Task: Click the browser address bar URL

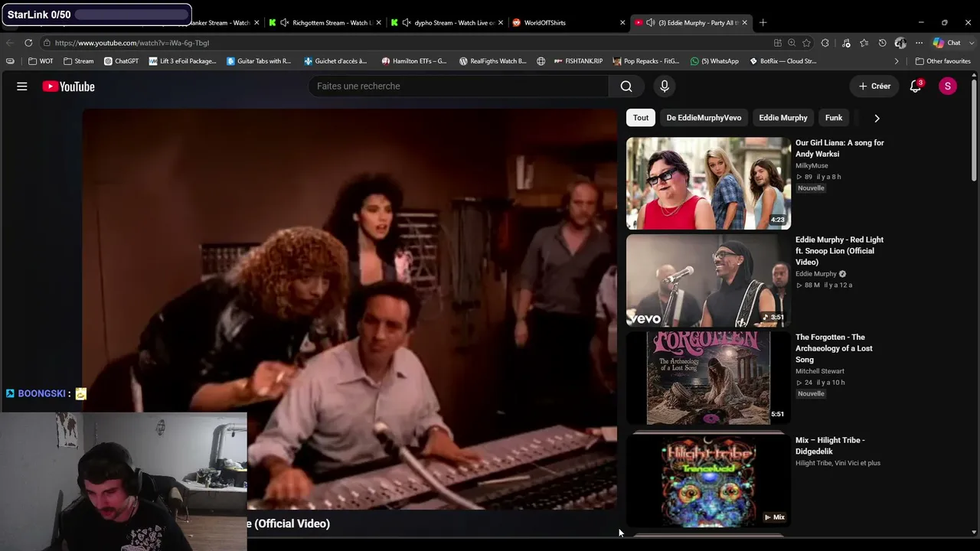Action: pyautogui.click(x=132, y=43)
